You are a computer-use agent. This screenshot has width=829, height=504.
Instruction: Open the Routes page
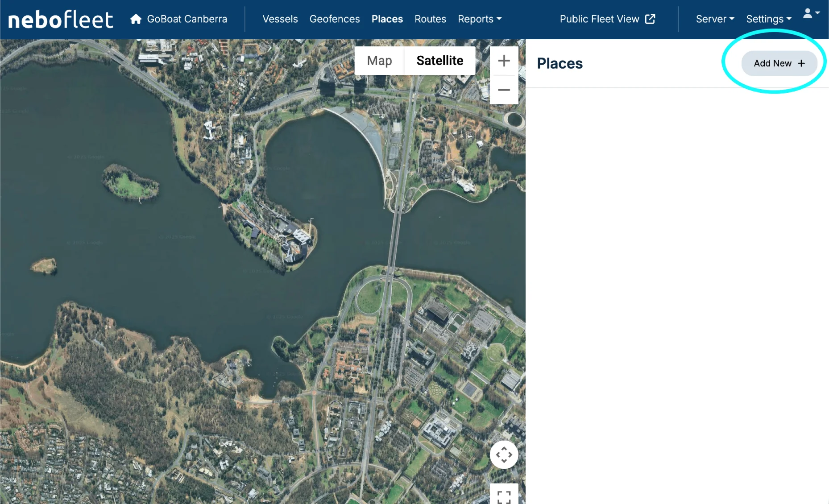430,19
